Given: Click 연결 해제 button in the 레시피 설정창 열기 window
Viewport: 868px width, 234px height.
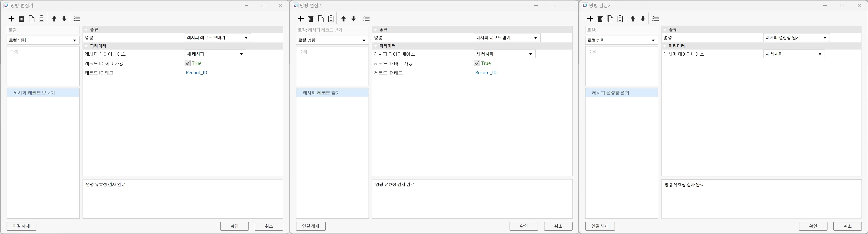Looking at the screenshot, I should coord(600,226).
